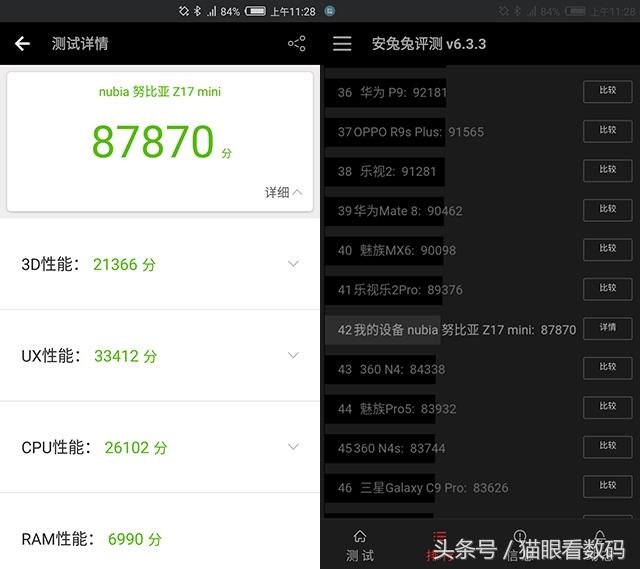The image size is (640, 569).
Task: Click 比较 button for 乐视乐2Pro
Action: click(x=607, y=289)
